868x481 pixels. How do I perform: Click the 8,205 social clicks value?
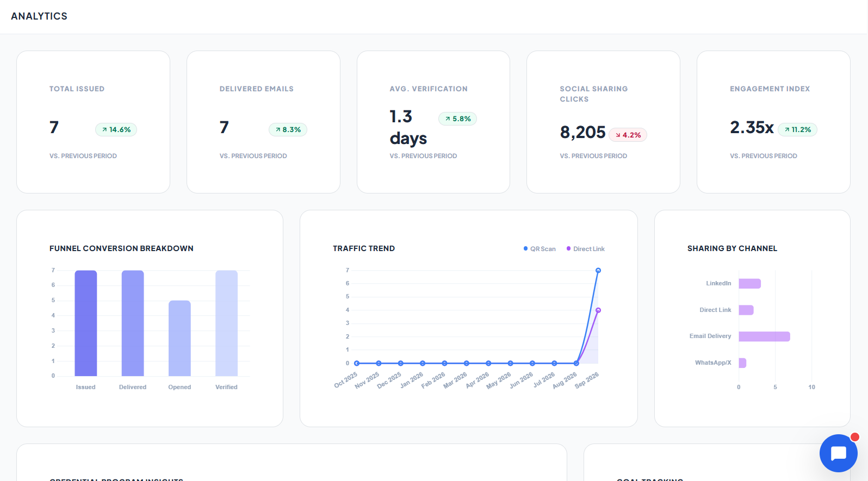pyautogui.click(x=582, y=132)
